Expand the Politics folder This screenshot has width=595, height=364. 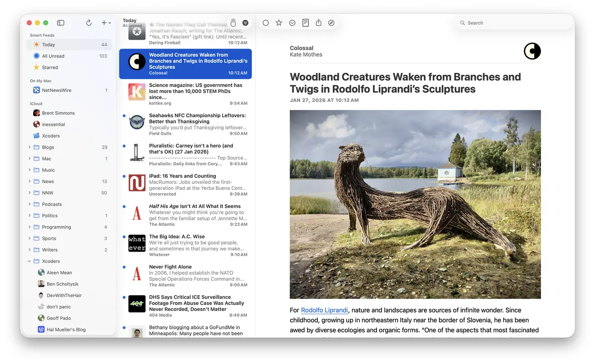30,215
